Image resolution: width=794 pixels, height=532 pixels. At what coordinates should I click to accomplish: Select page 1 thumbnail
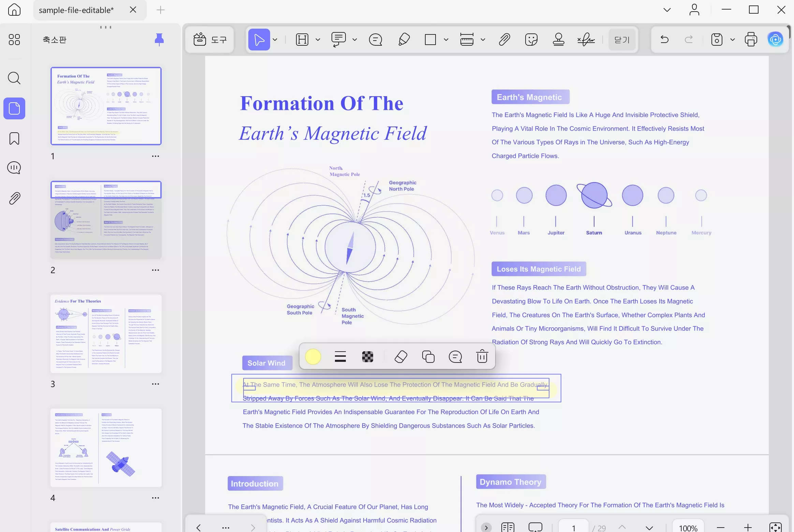click(x=106, y=106)
